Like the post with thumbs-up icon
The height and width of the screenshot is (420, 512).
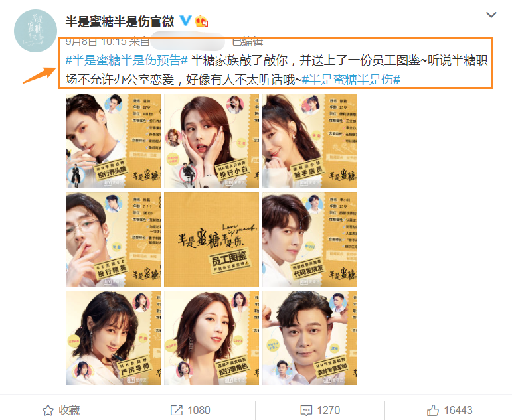tap(433, 410)
